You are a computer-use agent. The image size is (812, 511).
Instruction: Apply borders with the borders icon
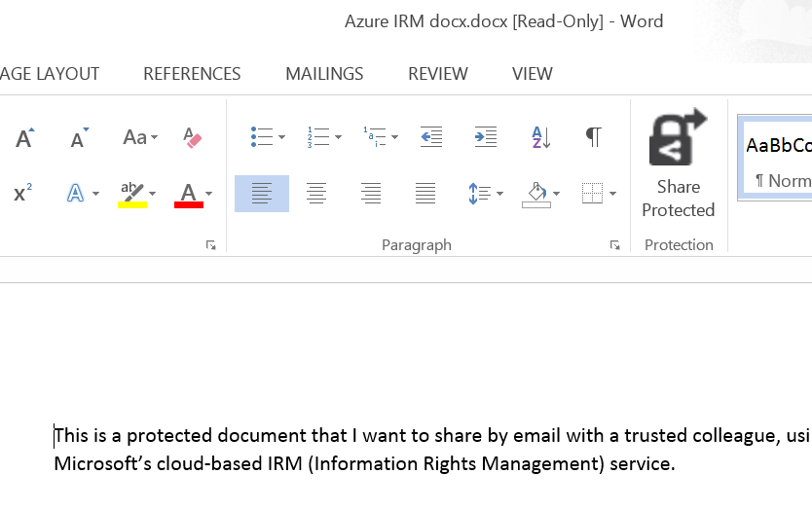coord(592,194)
